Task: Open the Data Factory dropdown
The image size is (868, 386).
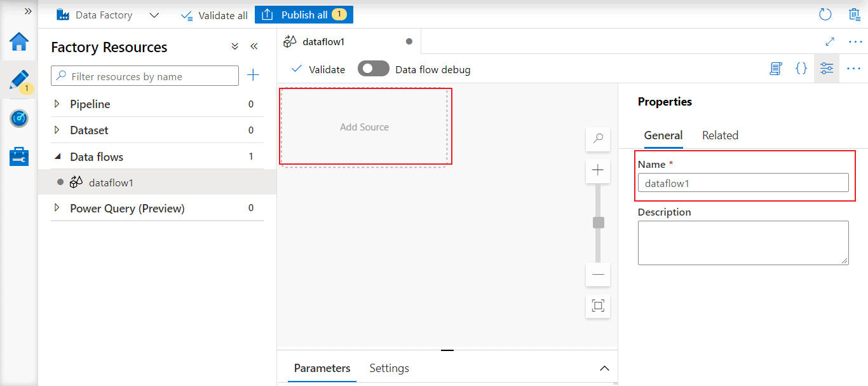Action: pyautogui.click(x=154, y=15)
